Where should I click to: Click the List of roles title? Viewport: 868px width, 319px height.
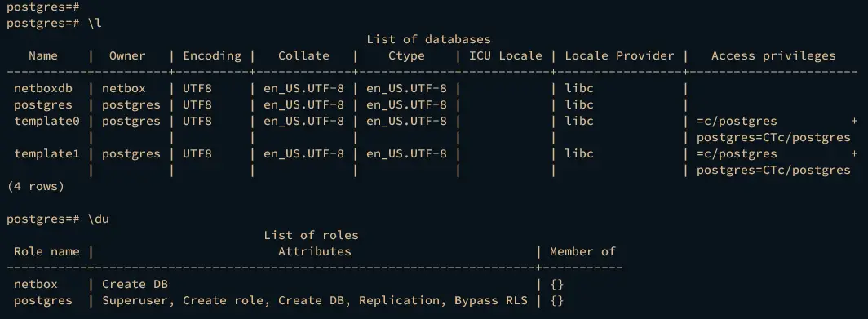tap(311, 235)
